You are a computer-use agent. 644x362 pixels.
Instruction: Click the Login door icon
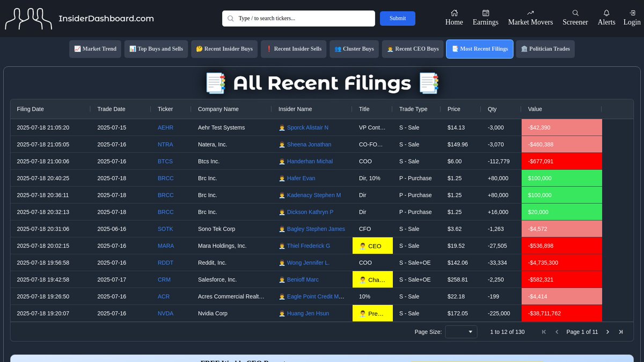tap(632, 13)
